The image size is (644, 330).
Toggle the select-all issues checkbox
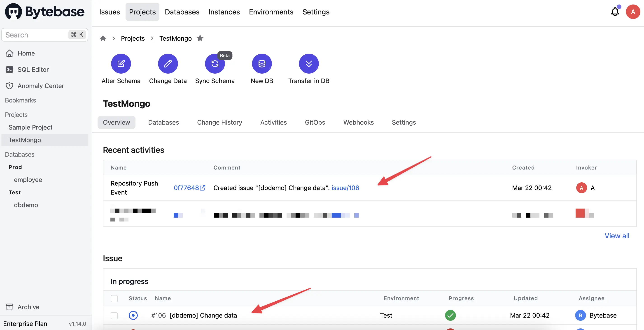pyautogui.click(x=114, y=298)
